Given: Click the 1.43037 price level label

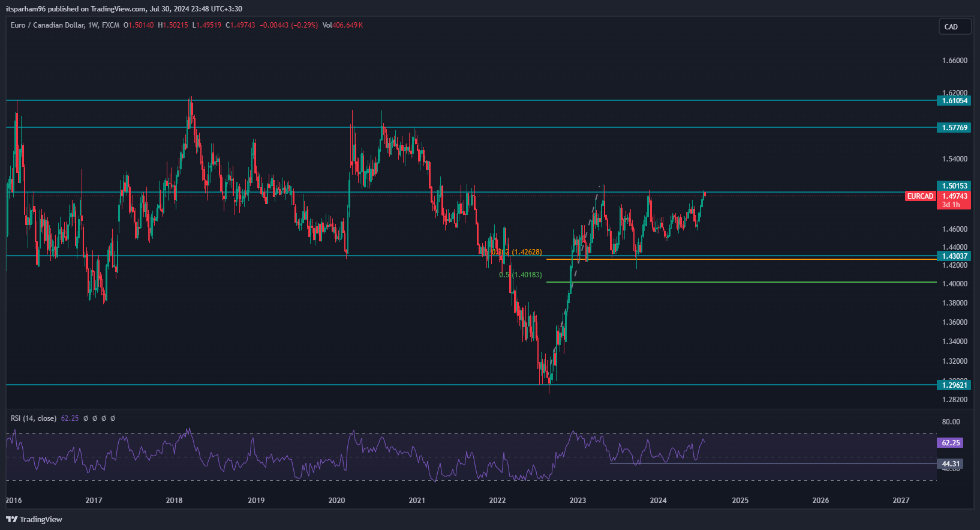Looking at the screenshot, I should click(x=954, y=256).
